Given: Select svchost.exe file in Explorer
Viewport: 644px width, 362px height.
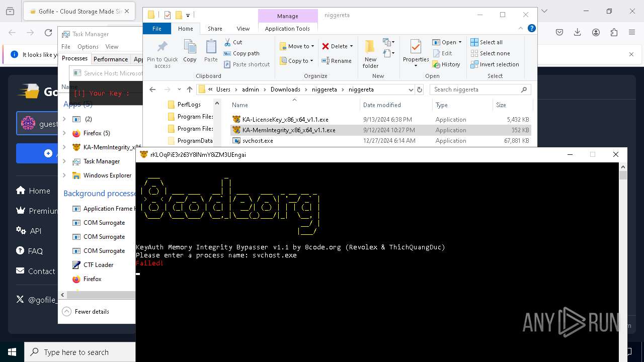Looking at the screenshot, I should [257, 141].
